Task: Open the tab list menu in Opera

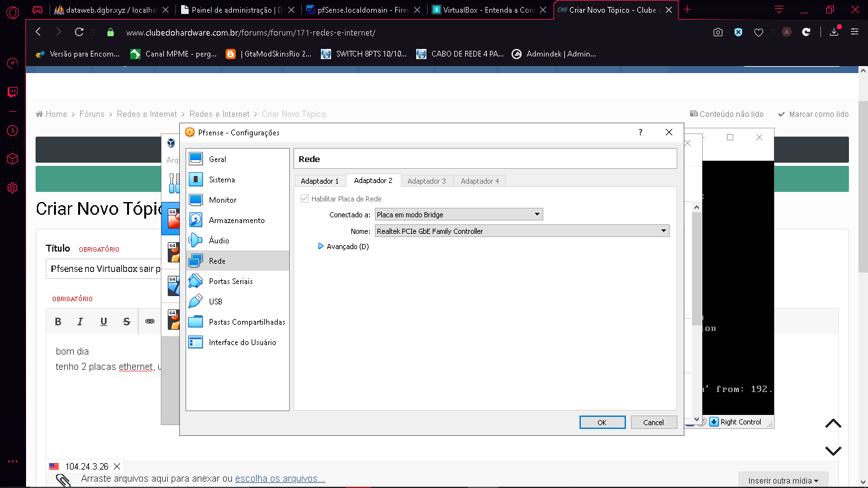Action: click(x=779, y=10)
